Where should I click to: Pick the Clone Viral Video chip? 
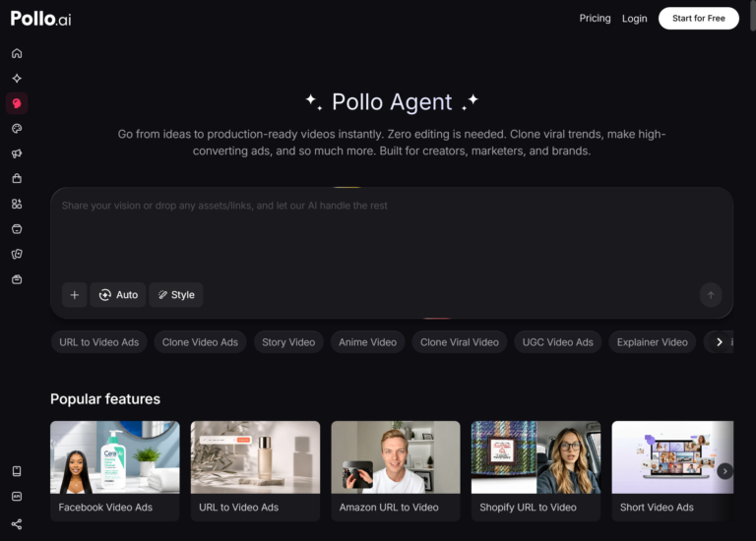pyautogui.click(x=460, y=342)
